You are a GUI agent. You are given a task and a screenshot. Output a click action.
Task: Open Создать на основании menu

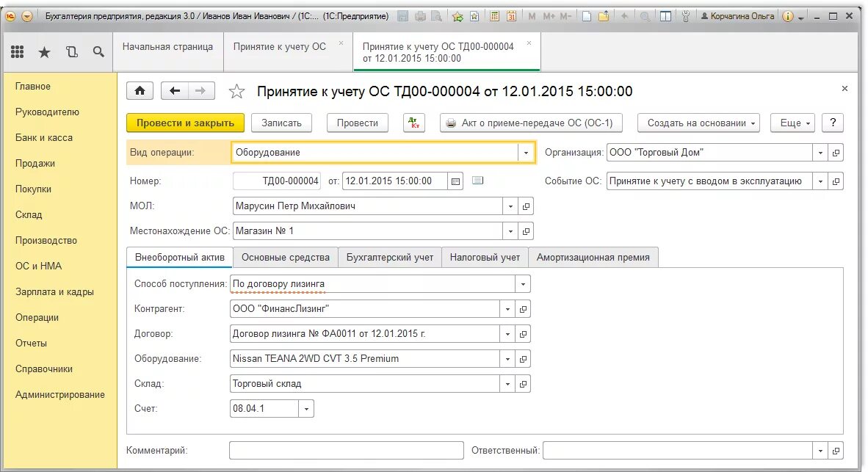(x=698, y=123)
